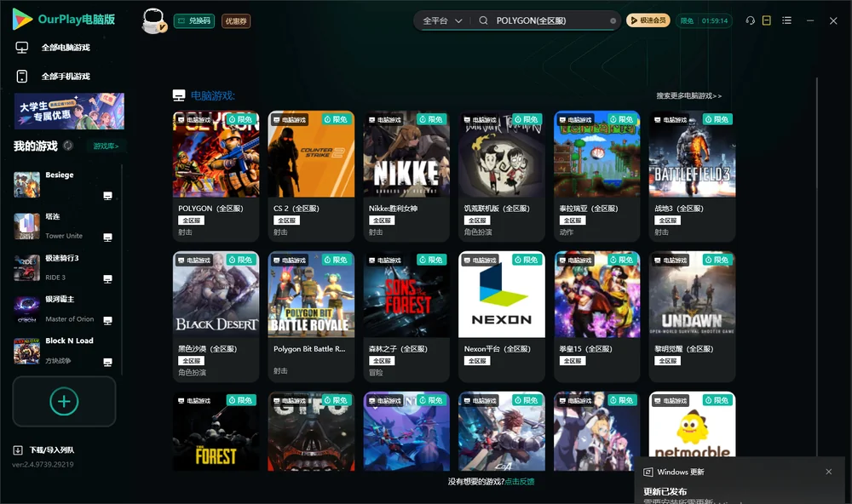Viewport: 852px width, 504px height.
Task: Open the 游戏库 link
Action: coord(106,146)
